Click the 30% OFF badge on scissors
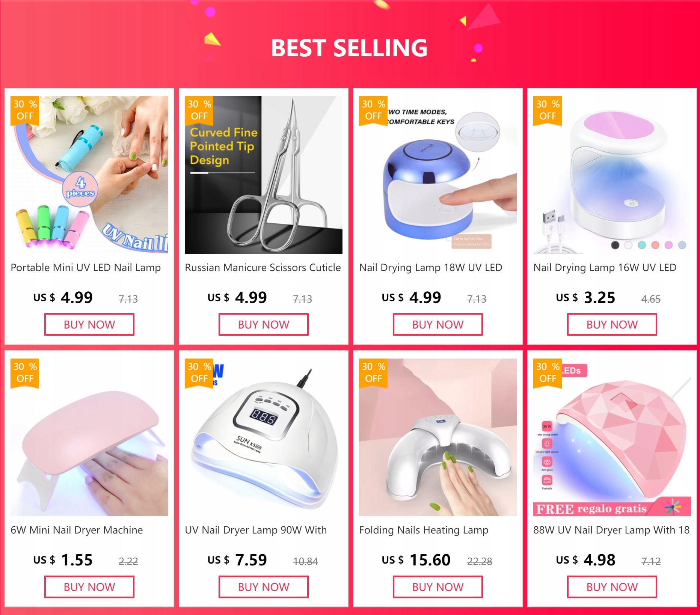Viewport: 700px width, 615px height. (x=199, y=110)
